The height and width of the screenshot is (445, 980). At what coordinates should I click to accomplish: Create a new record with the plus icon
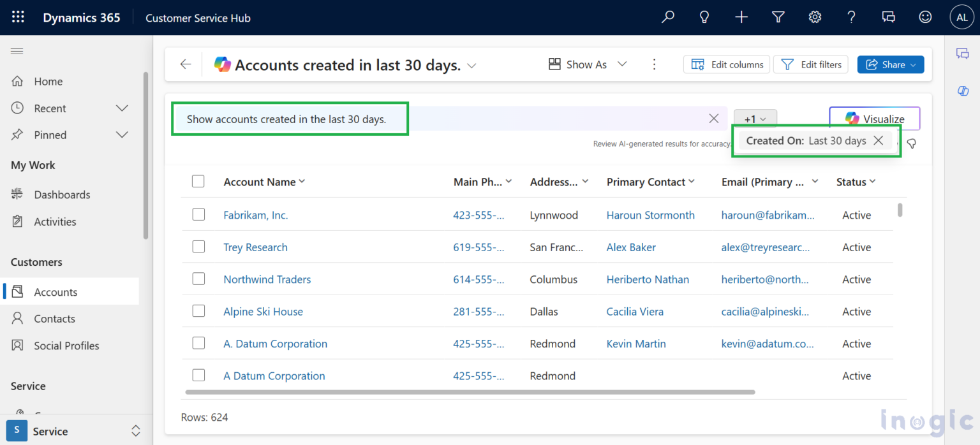tap(741, 17)
